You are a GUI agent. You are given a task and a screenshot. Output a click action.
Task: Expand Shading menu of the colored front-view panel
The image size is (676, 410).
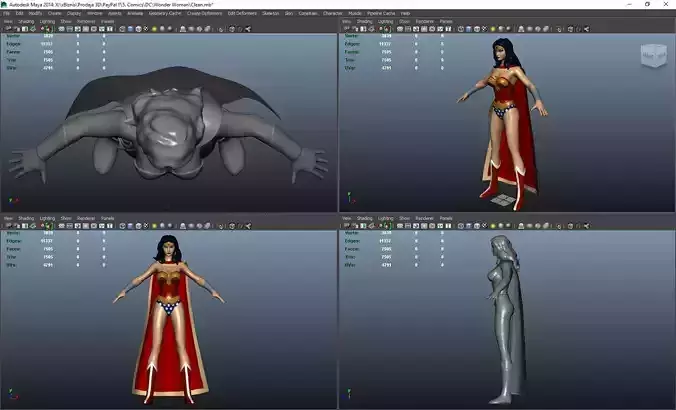26,218
